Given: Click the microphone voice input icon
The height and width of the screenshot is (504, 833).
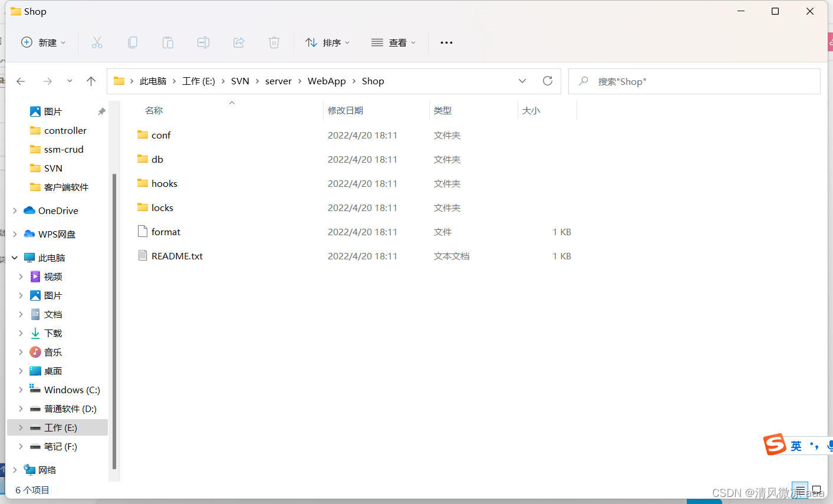Looking at the screenshot, I should (x=830, y=446).
